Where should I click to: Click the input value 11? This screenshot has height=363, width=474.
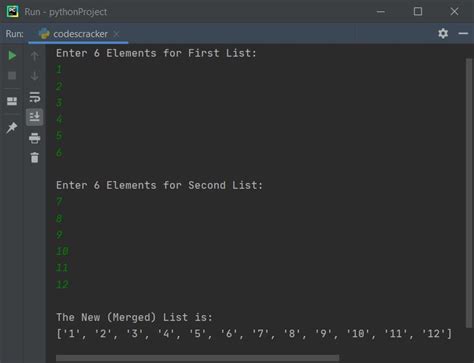62,268
